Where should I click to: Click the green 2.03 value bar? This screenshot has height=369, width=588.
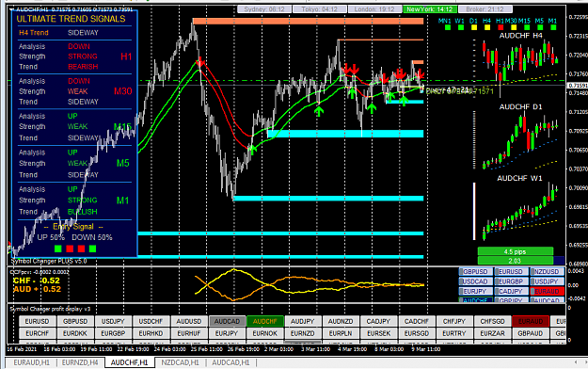(516, 261)
